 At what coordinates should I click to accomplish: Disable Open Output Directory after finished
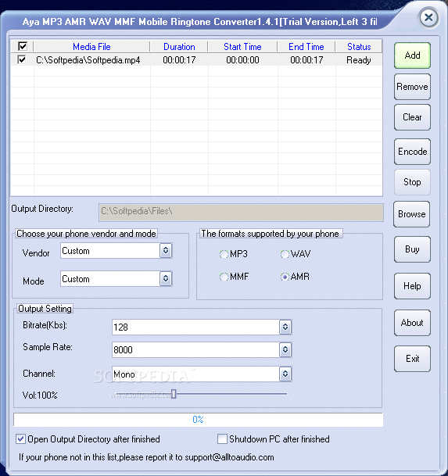pyautogui.click(x=20, y=439)
